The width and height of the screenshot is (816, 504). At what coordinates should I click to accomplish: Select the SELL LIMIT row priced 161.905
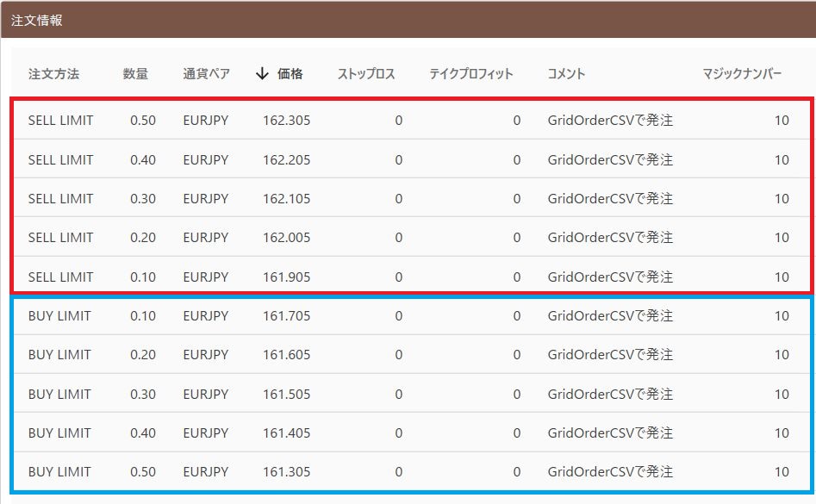coord(411,277)
